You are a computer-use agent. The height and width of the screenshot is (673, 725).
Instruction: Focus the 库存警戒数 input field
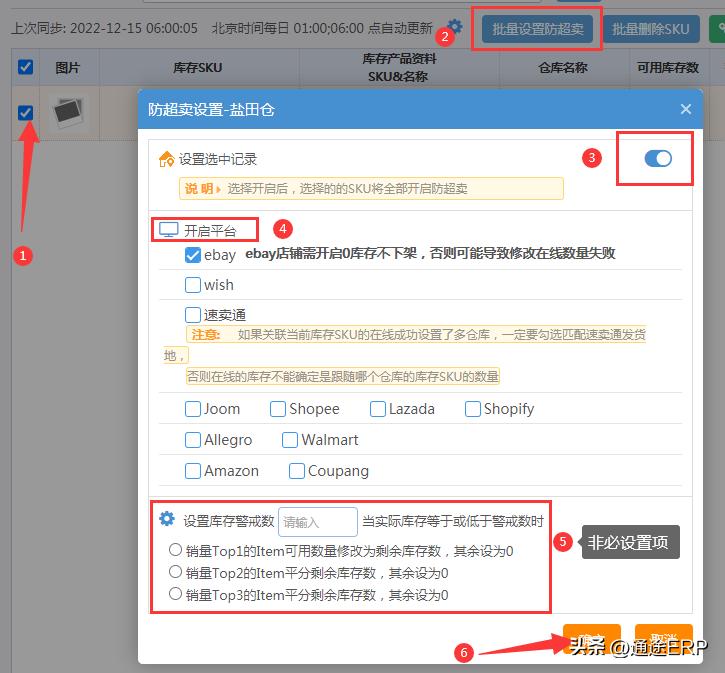(x=318, y=522)
